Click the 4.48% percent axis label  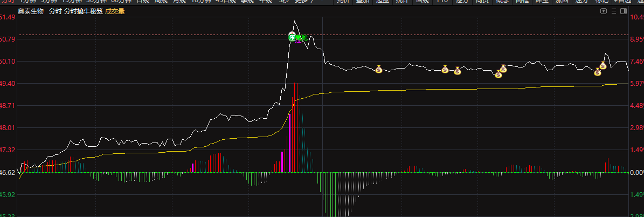pos(637,106)
